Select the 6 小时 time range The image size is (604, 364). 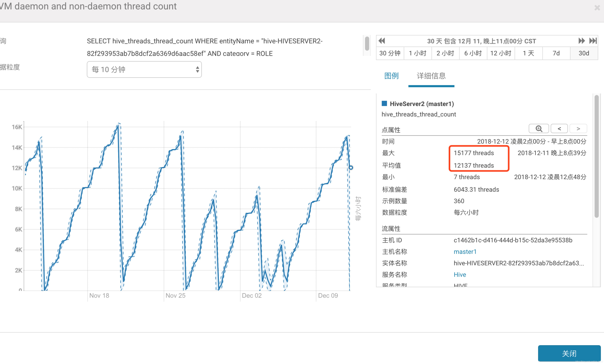coord(473,53)
